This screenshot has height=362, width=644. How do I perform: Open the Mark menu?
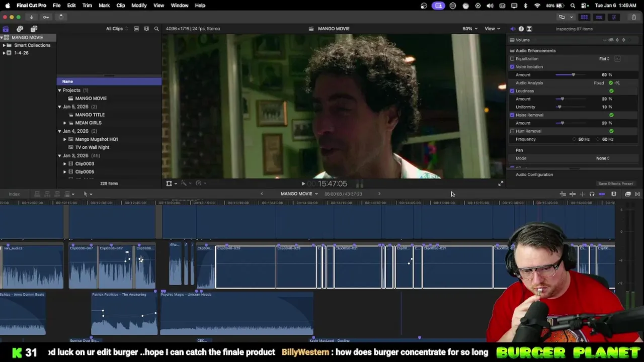[104, 6]
